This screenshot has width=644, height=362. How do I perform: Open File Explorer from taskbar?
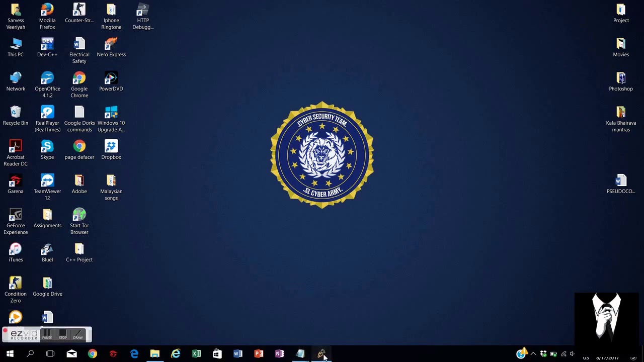(155, 354)
